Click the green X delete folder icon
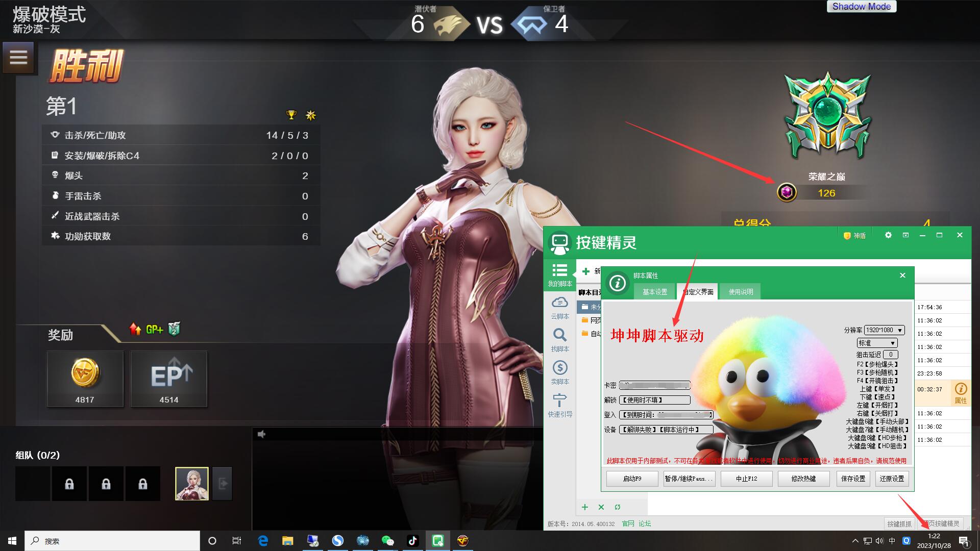980x551 pixels. (601, 507)
